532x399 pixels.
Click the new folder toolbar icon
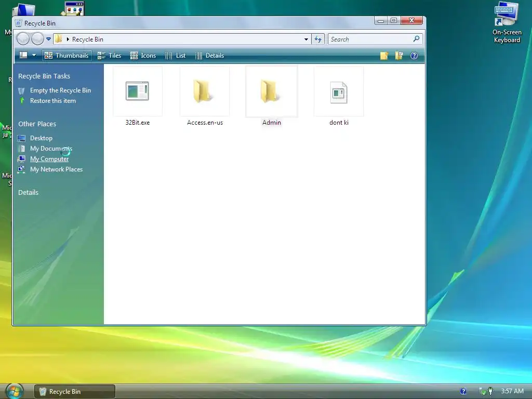384,56
